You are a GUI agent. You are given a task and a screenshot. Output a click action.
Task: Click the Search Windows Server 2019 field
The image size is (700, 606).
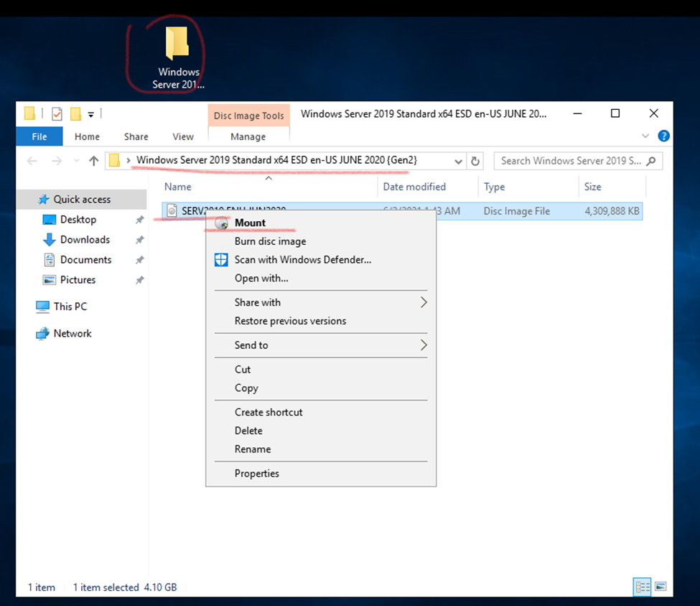tap(571, 161)
